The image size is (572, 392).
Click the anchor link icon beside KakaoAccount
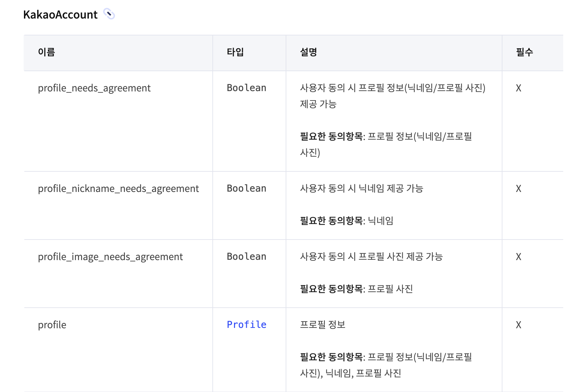tap(109, 14)
